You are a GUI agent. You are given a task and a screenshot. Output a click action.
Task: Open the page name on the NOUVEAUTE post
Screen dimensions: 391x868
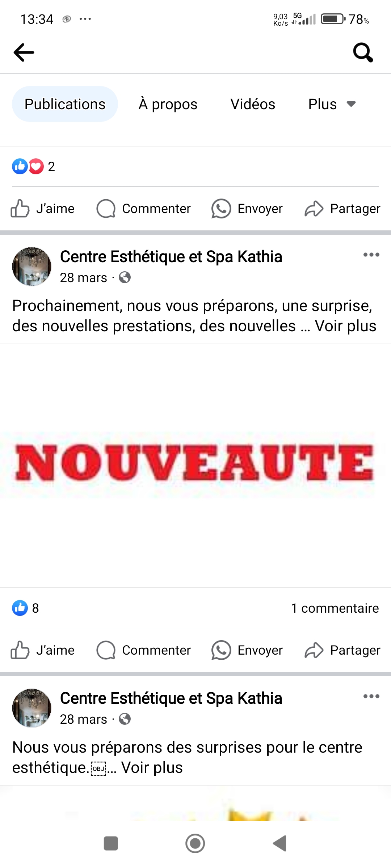click(171, 257)
